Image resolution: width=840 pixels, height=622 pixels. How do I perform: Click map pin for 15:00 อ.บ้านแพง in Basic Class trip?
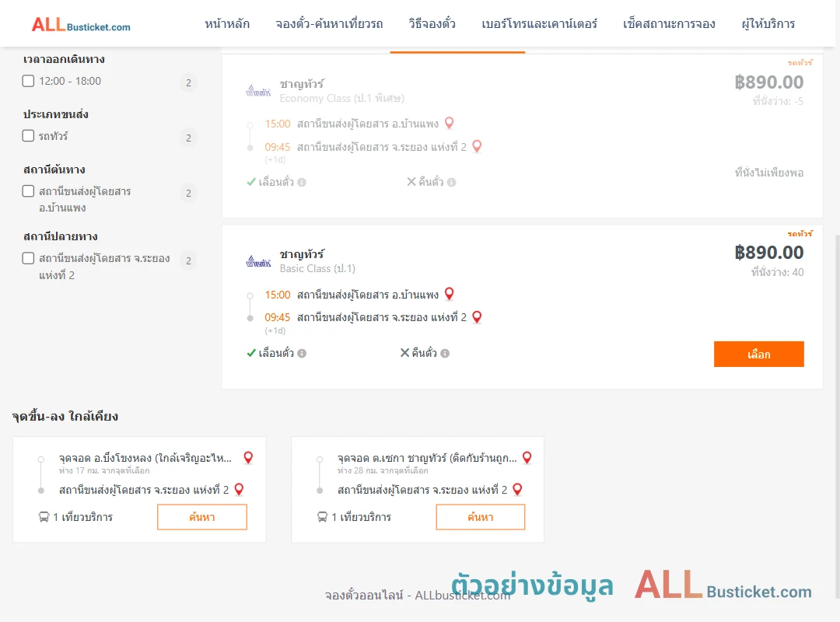pos(450,294)
